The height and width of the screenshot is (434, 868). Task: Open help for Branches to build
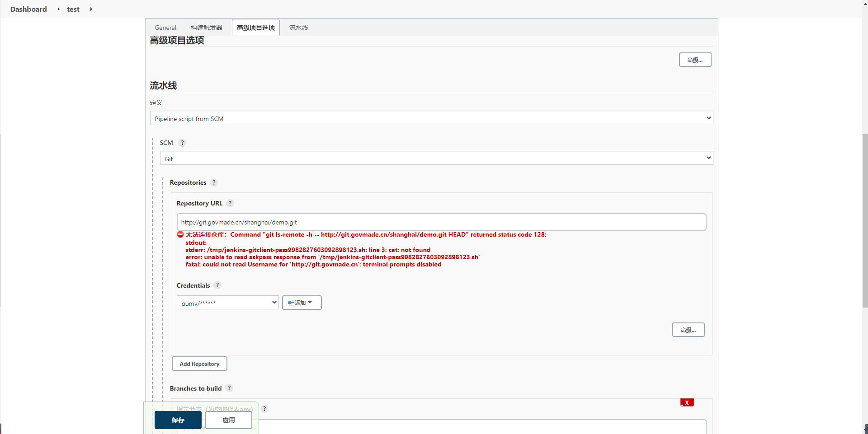(x=229, y=388)
